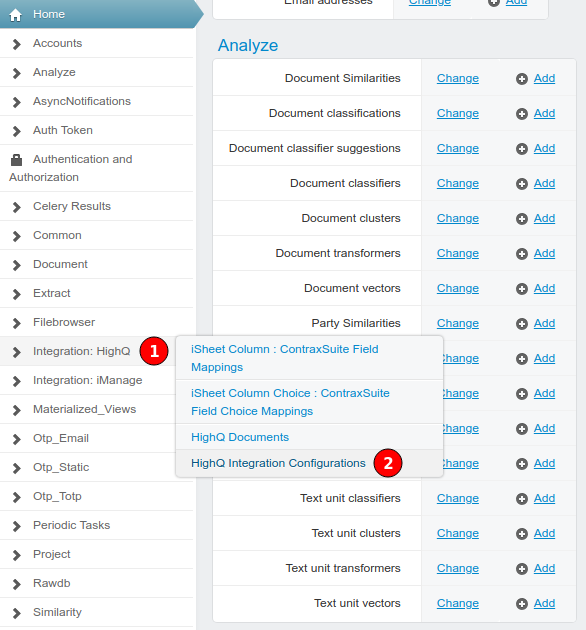Image resolution: width=586 pixels, height=630 pixels.
Task: Click the Home house icon
Action: (15, 15)
